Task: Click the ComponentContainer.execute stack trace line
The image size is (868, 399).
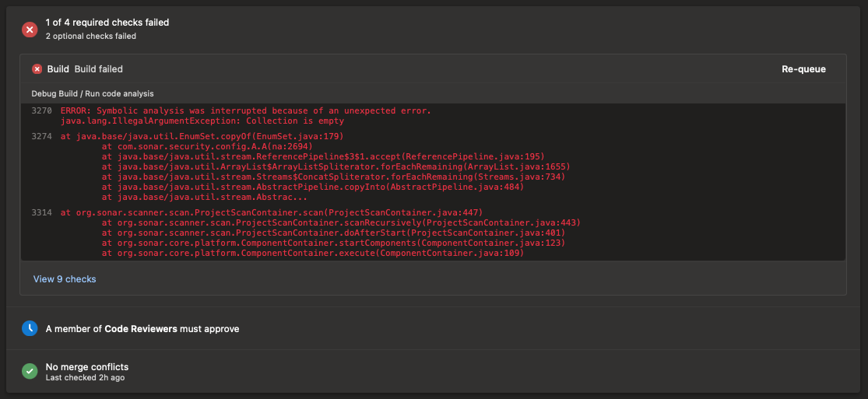Action: point(313,253)
